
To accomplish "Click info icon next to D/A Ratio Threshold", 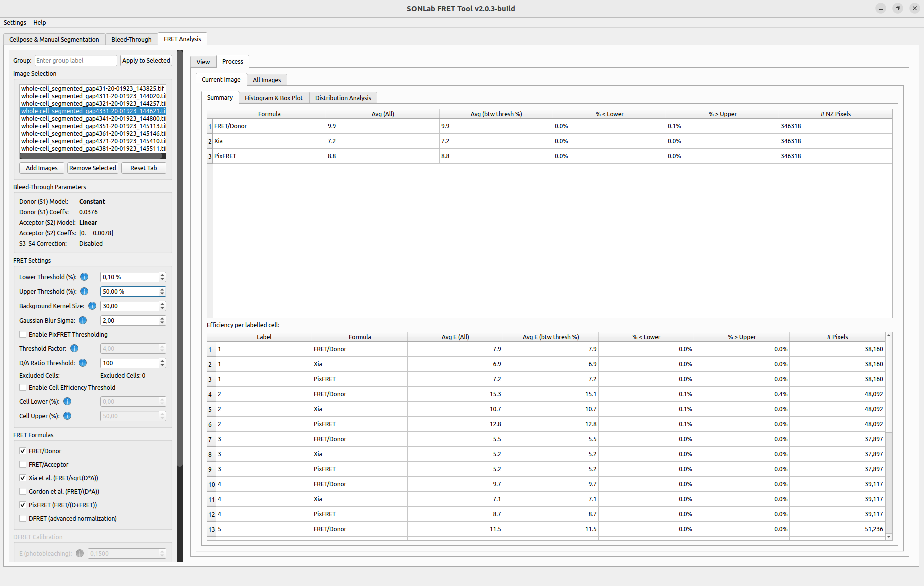I will tap(83, 363).
